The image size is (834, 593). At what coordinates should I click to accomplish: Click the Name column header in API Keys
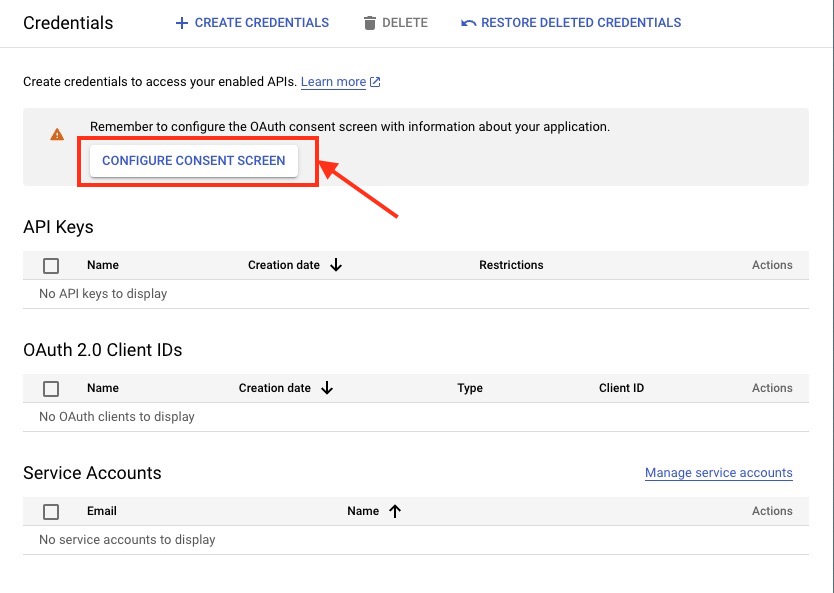click(x=103, y=265)
